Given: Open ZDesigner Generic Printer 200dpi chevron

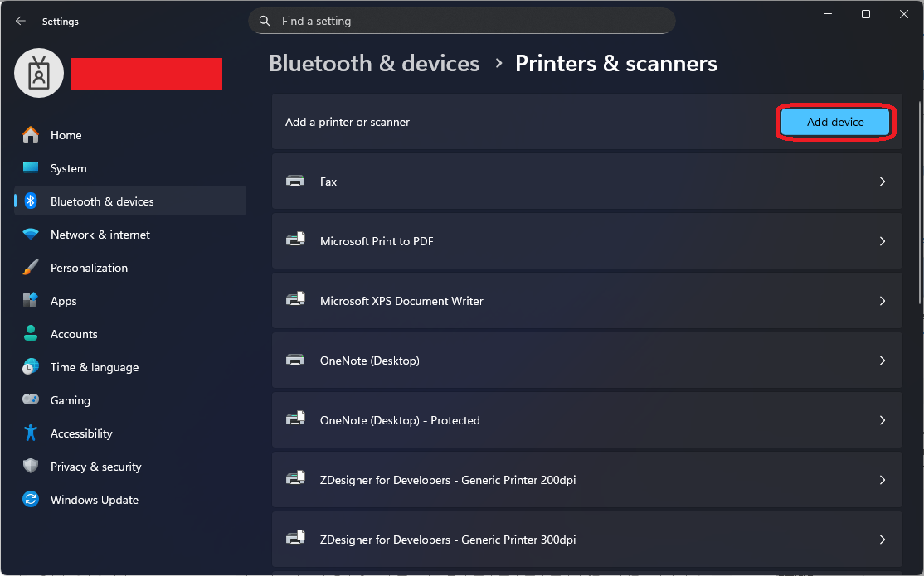Looking at the screenshot, I should pos(883,480).
